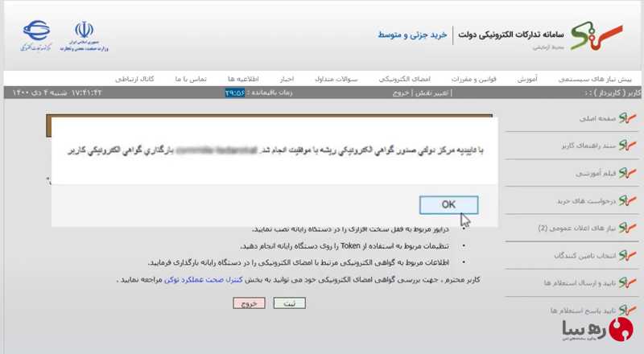The height and width of the screenshot is (354, 644).
Task: Click the icon beside تایید پاسخ استعلام ها
Action: tap(628, 310)
